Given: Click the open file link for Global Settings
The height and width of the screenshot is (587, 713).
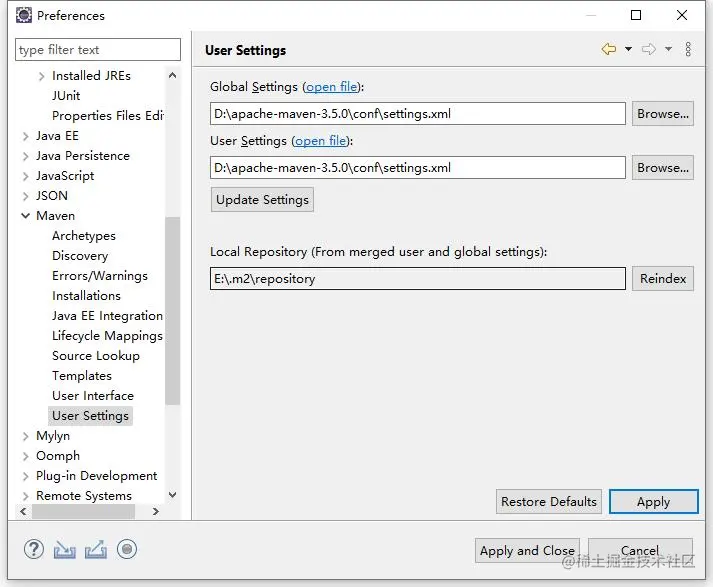Looking at the screenshot, I should click(331, 86).
